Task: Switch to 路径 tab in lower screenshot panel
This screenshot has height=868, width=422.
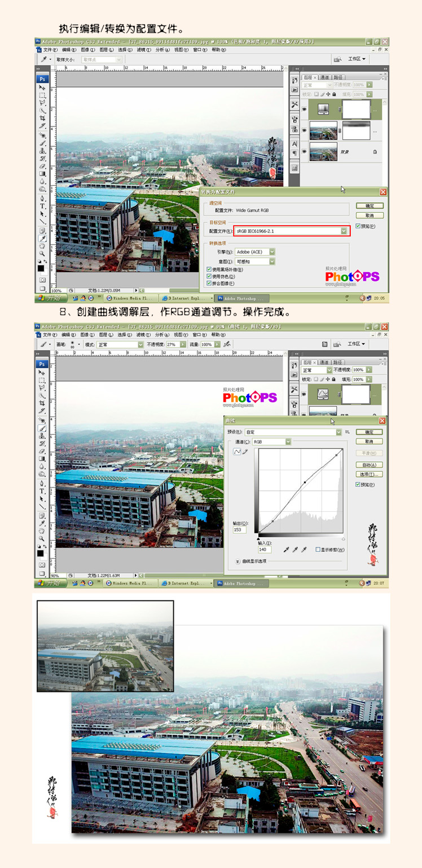Action: (x=337, y=362)
